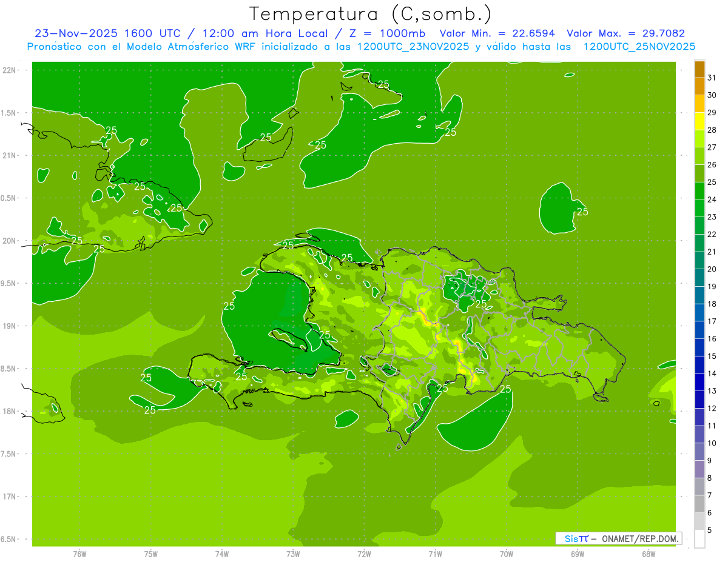Select the gray swatch between 6 and 7
This screenshot has width=728, height=562.
click(699, 504)
